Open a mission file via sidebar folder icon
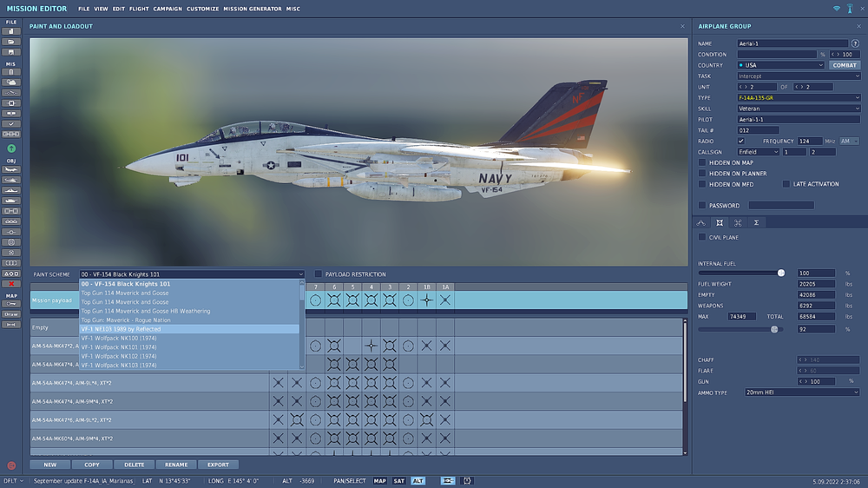This screenshot has width=868, height=488. [11, 42]
